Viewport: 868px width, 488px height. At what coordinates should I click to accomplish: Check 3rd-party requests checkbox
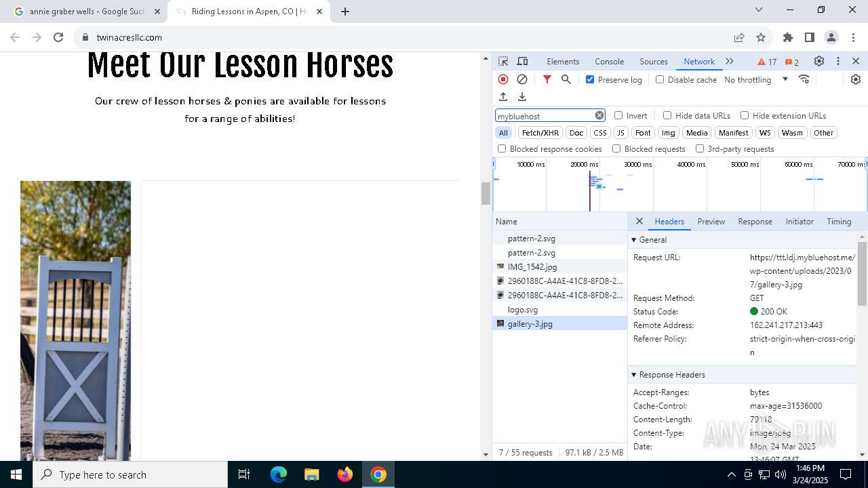point(700,148)
